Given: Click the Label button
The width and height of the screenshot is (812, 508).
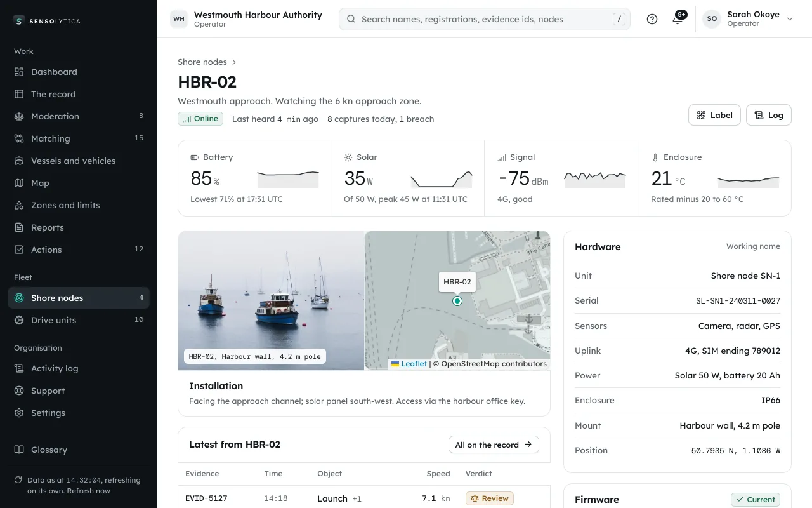Looking at the screenshot, I should pyautogui.click(x=714, y=115).
